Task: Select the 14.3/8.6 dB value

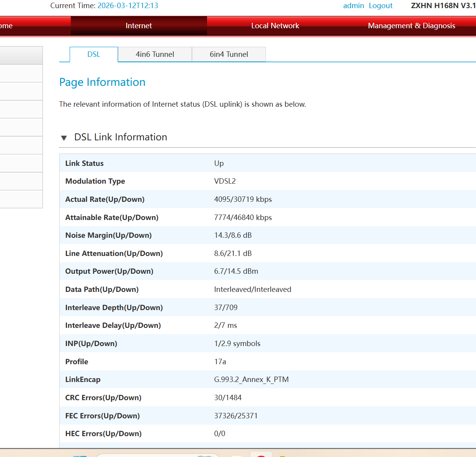Action: click(233, 235)
